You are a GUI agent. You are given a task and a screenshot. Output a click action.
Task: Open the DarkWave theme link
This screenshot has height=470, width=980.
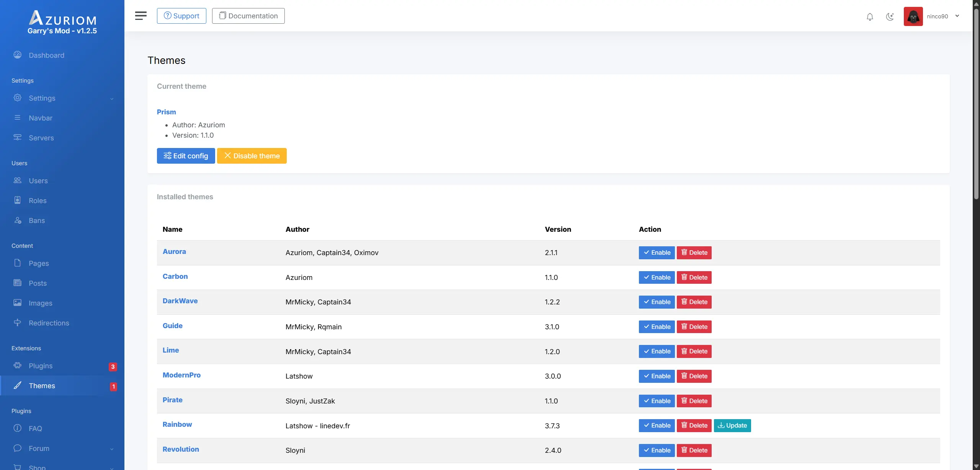[180, 301]
